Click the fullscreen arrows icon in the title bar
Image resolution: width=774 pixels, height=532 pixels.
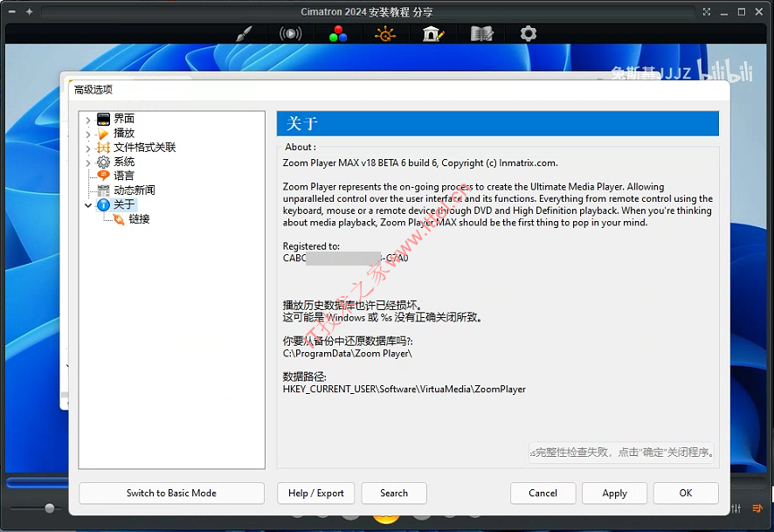click(x=707, y=11)
